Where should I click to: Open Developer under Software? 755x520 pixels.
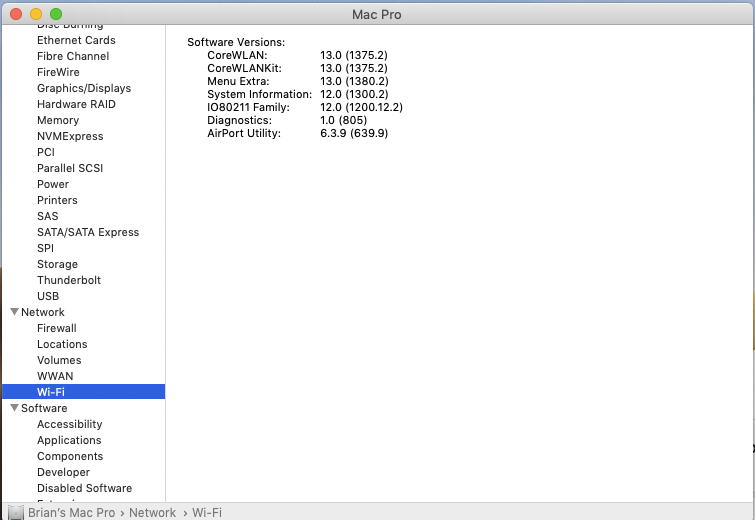pyautogui.click(x=63, y=472)
